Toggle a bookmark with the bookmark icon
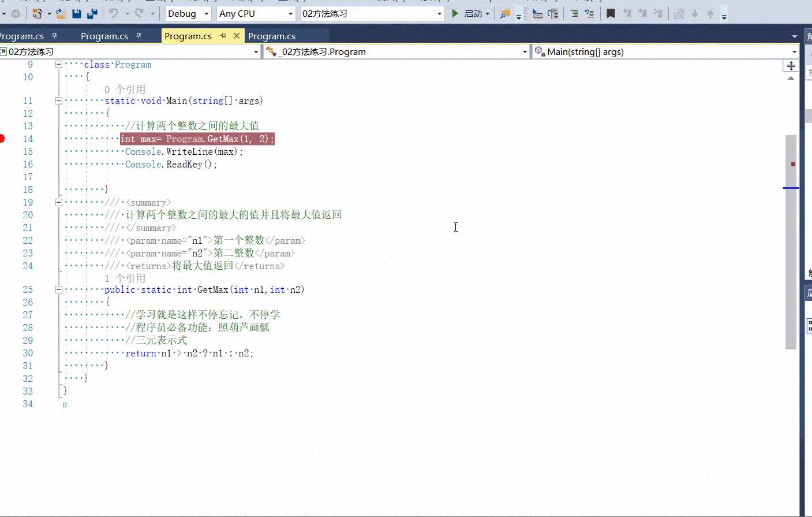The image size is (812, 517). point(611,13)
